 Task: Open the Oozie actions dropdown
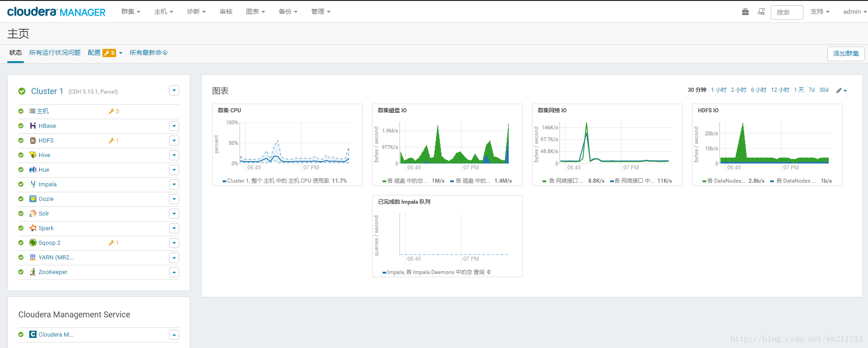(x=174, y=199)
